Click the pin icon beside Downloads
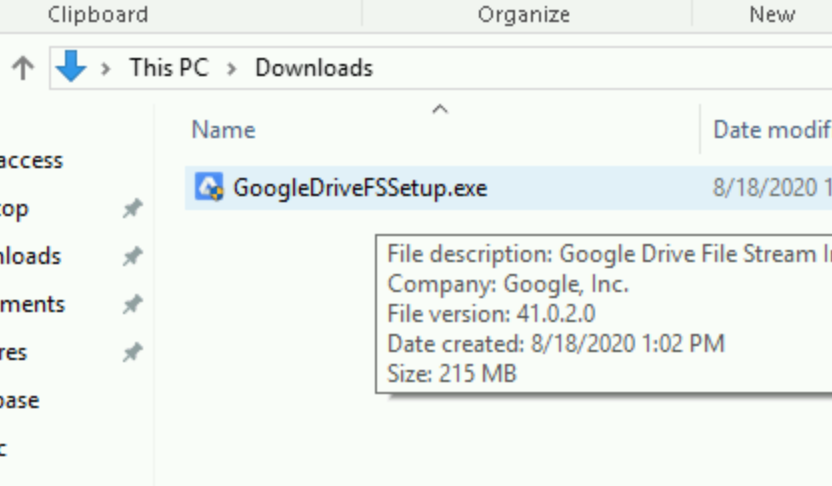This screenshot has height=486, width=832. pos(133,256)
